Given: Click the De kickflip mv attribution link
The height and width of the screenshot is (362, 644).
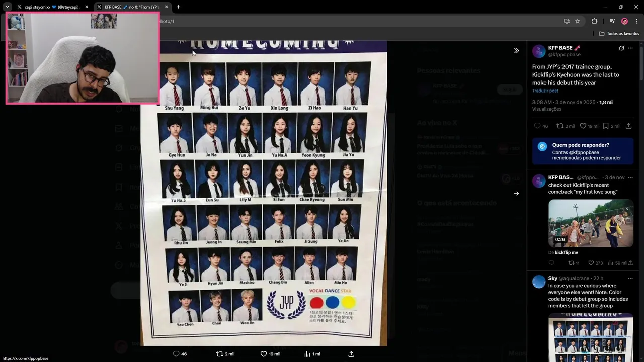Looking at the screenshot, I should point(563,252).
